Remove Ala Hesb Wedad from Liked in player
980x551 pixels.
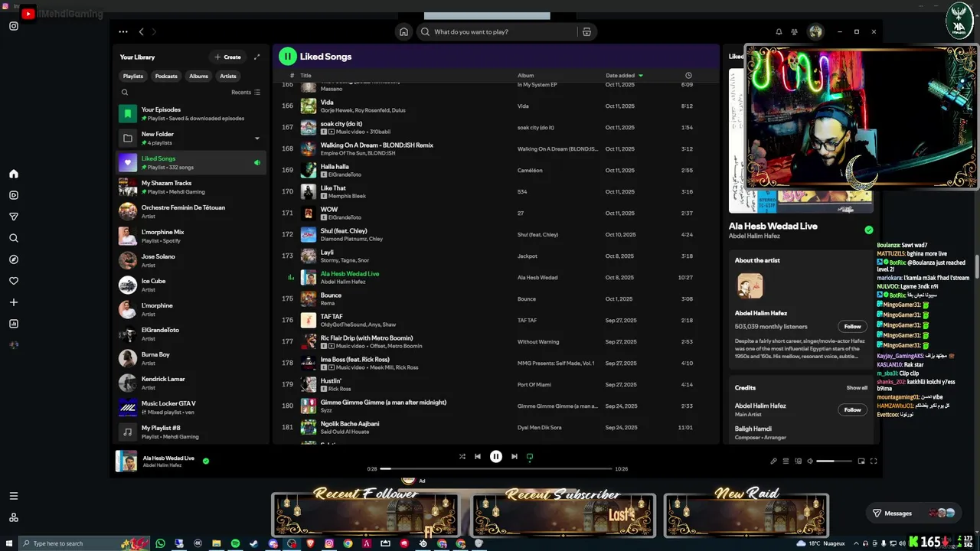pyautogui.click(x=206, y=461)
